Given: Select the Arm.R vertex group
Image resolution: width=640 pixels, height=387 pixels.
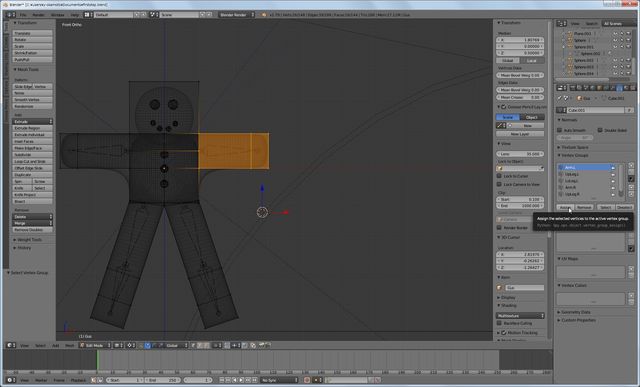Looking at the screenshot, I should [587, 187].
